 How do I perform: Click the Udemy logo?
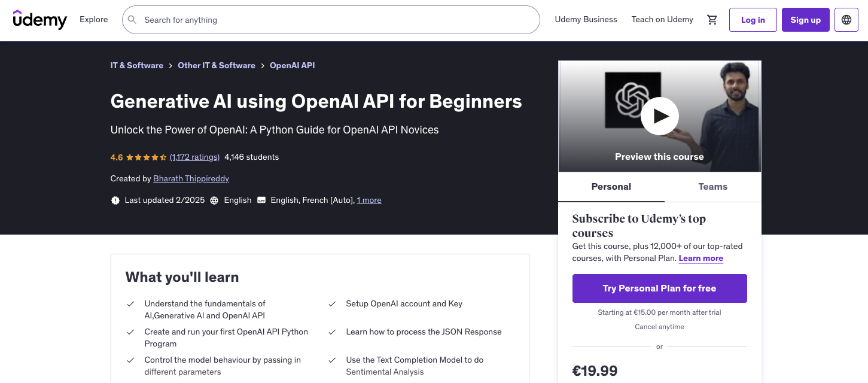(x=39, y=20)
